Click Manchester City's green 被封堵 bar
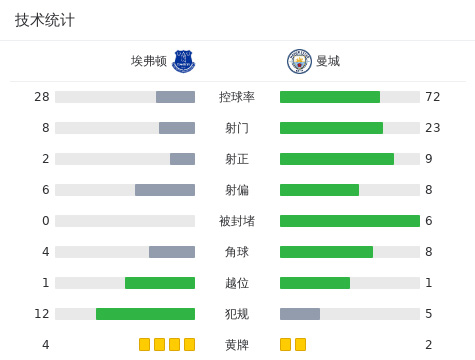 (350, 221)
